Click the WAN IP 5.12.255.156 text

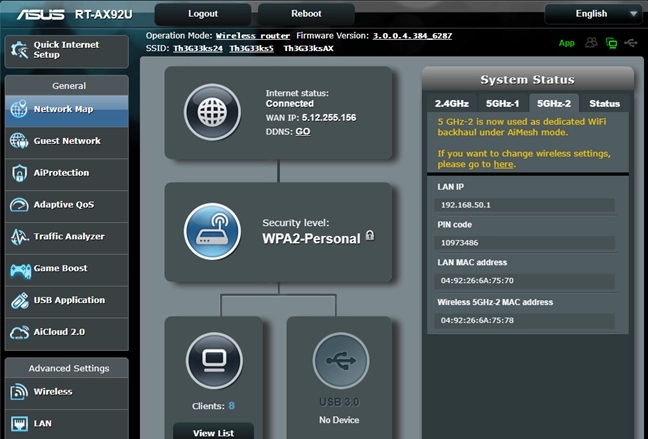click(329, 118)
